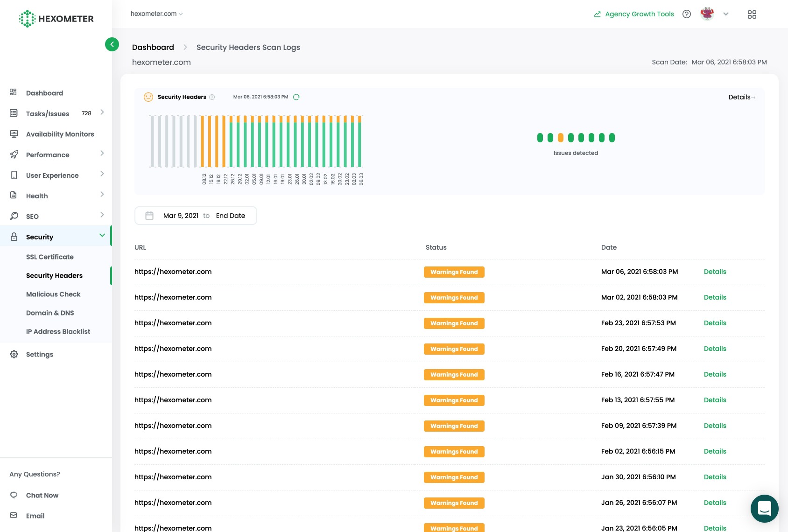Expand the SEO submenu arrow
This screenshot has width=788, height=532.
[102, 215]
